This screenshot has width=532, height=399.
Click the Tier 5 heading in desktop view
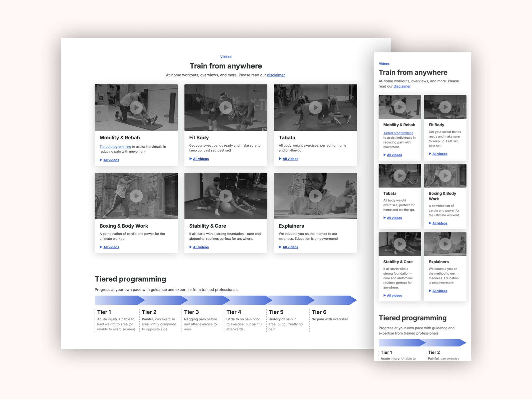[276, 312]
